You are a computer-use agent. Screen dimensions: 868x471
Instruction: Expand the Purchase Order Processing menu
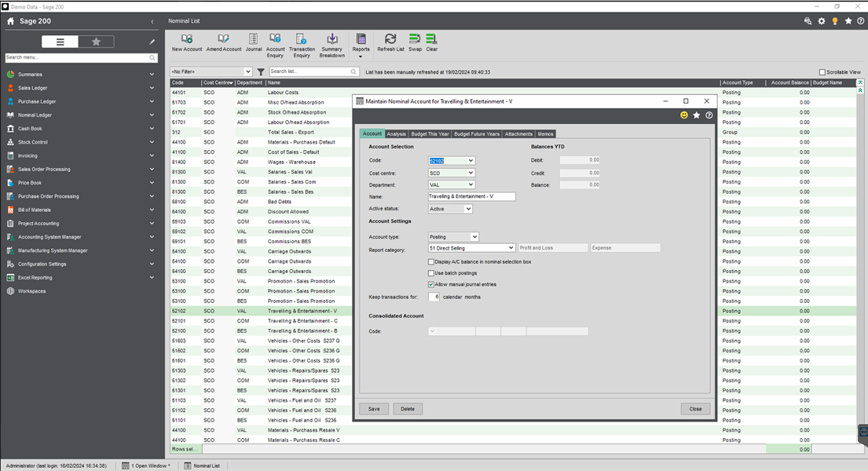pyautogui.click(x=152, y=196)
